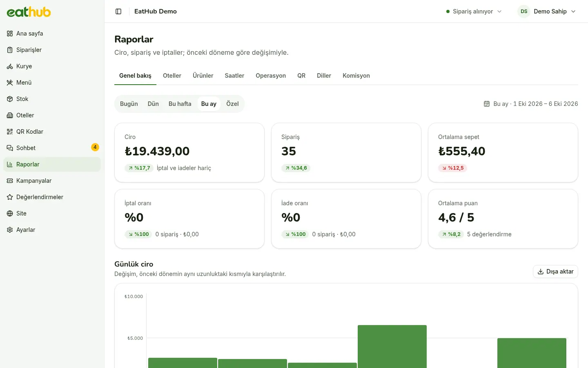Switch period to Dün

pyautogui.click(x=153, y=104)
